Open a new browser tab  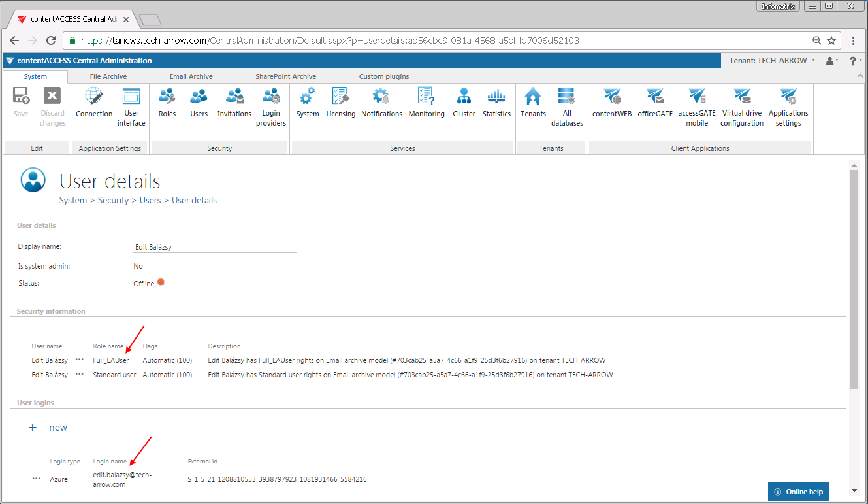(x=150, y=20)
